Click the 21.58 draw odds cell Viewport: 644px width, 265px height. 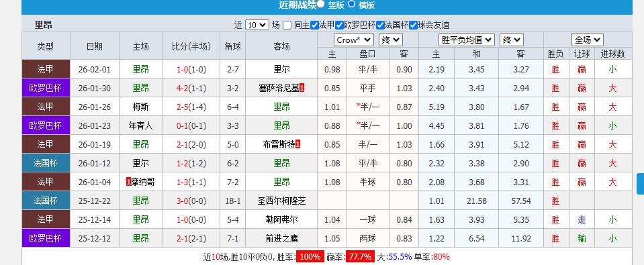pyautogui.click(x=476, y=201)
